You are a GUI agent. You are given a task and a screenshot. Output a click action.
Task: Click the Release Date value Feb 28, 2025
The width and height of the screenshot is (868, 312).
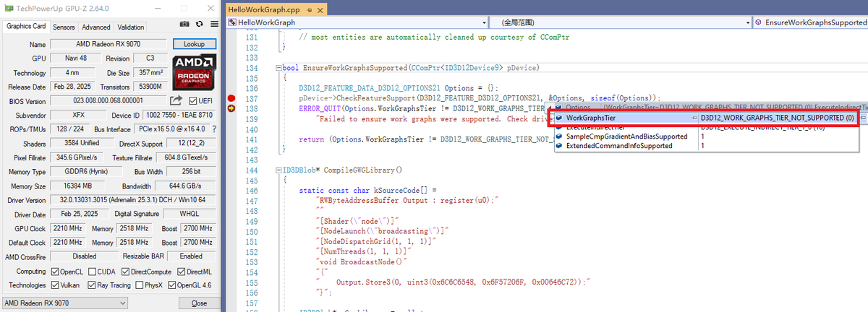[72, 87]
